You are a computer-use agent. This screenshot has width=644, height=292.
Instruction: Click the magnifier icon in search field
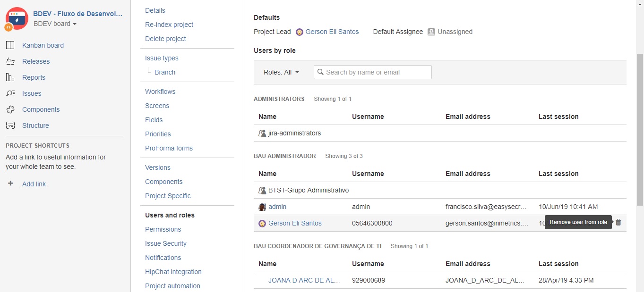(x=320, y=72)
